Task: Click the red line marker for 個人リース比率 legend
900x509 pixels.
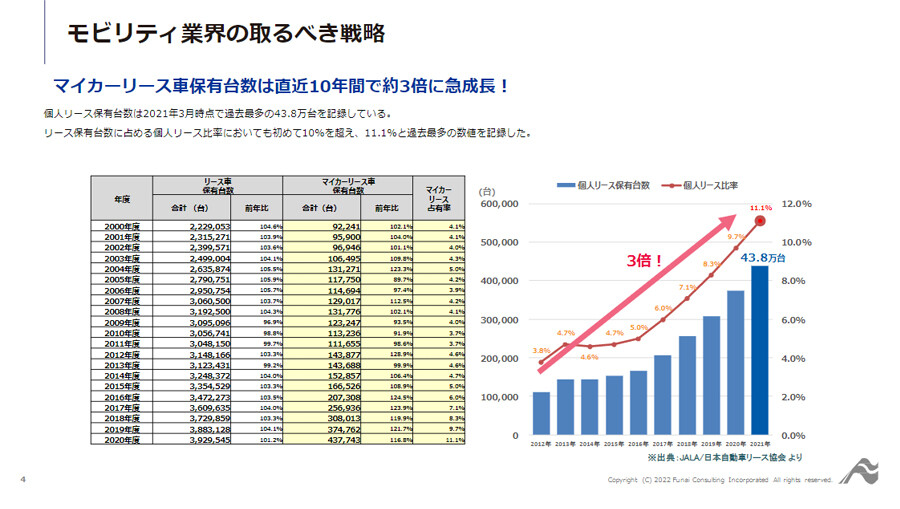Action: (x=671, y=185)
